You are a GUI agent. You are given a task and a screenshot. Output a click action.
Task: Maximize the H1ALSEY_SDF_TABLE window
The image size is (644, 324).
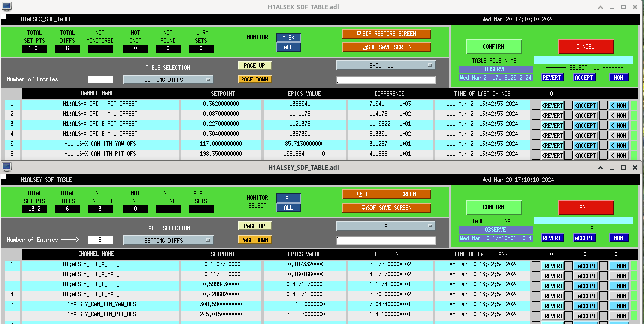(623, 168)
